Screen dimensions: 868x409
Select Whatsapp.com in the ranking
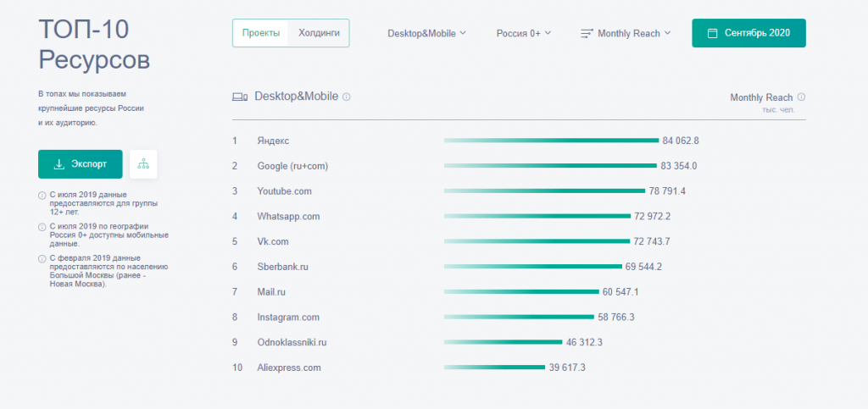coord(288,216)
